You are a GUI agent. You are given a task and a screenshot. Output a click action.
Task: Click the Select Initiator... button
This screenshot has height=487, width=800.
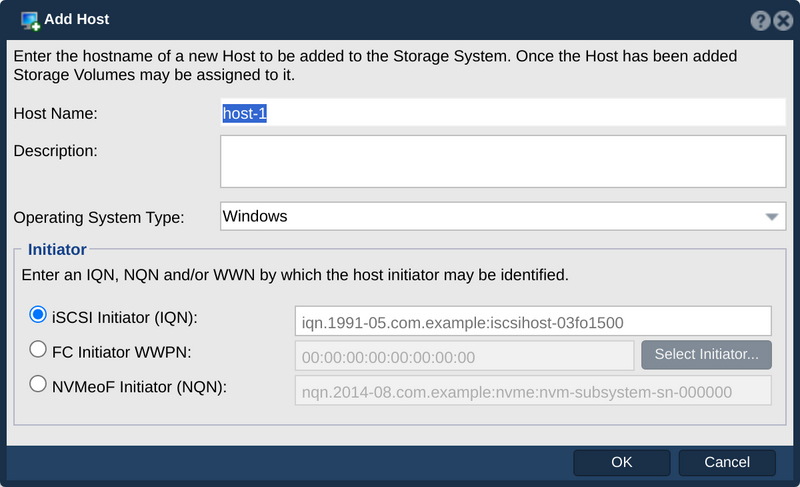[706, 354]
